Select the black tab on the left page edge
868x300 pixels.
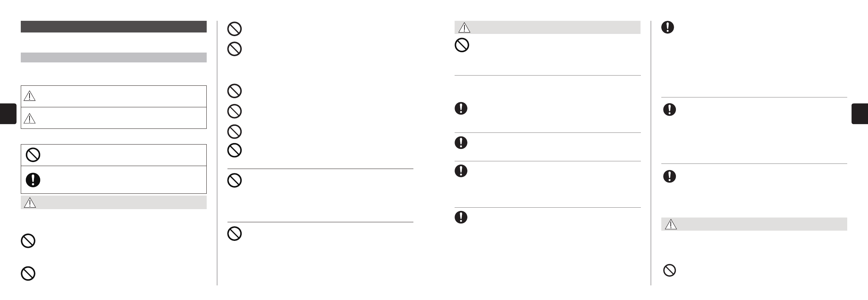point(8,114)
